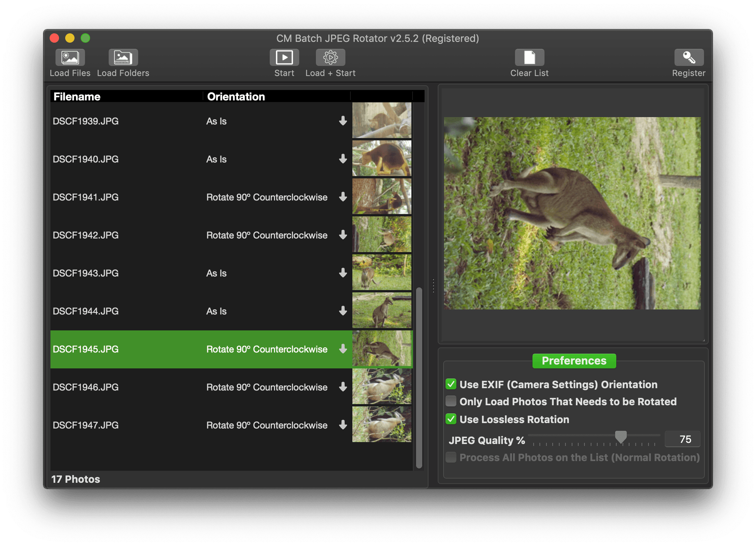
Task: Open orientation dropdown for DSCF1941.JPG
Action: pos(343,197)
